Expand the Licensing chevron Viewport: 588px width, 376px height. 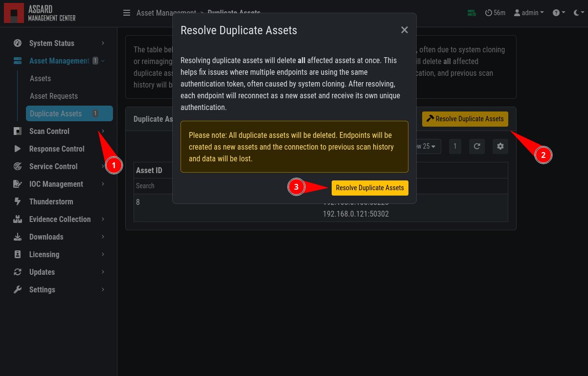tap(103, 254)
